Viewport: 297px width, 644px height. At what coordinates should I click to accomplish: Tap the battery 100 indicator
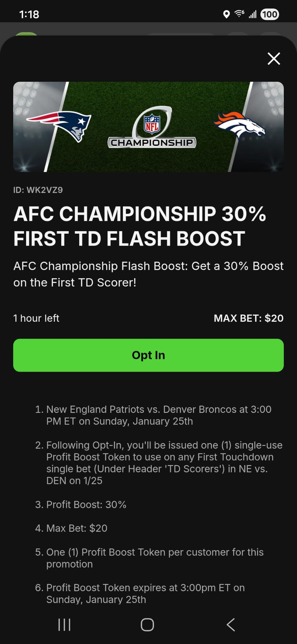tap(270, 14)
